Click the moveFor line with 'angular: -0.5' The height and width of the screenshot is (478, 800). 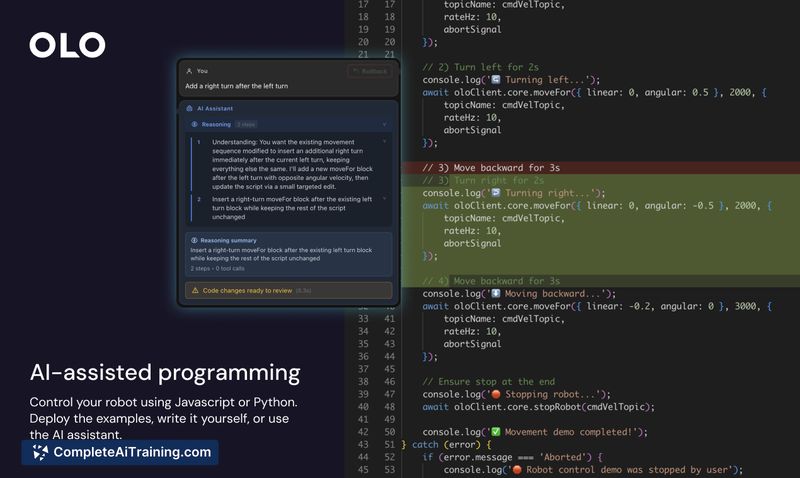[x=597, y=206]
